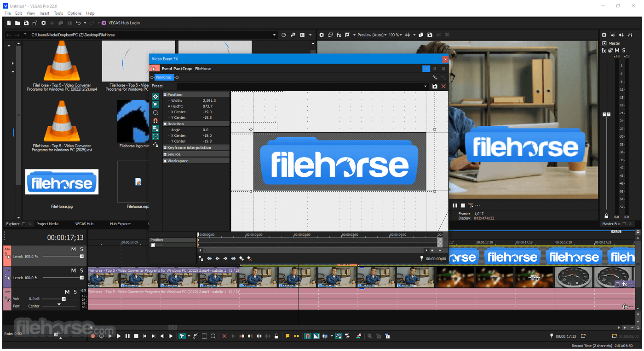
Task: Pause playback on the transport bar
Action: tap(127, 336)
